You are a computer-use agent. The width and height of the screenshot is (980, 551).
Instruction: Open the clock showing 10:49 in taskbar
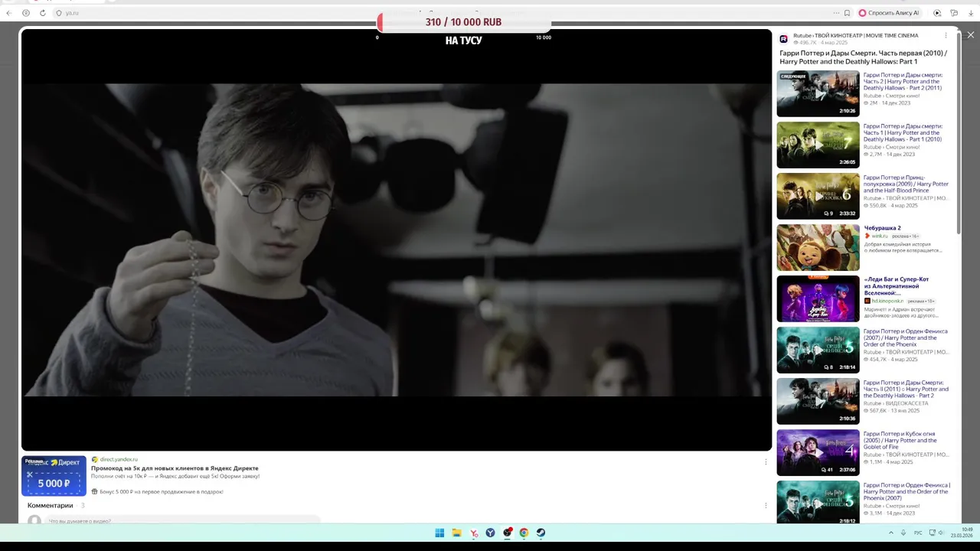(962, 533)
